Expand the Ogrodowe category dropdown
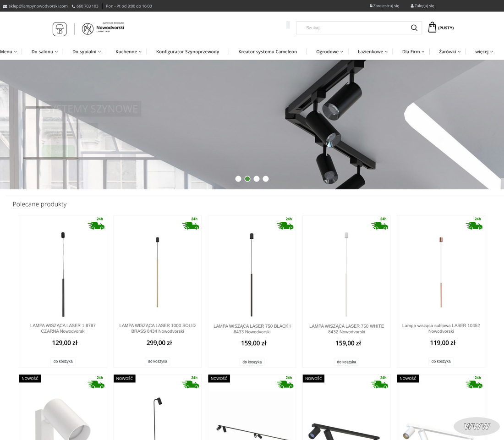This screenshot has width=504, height=440. click(x=330, y=52)
